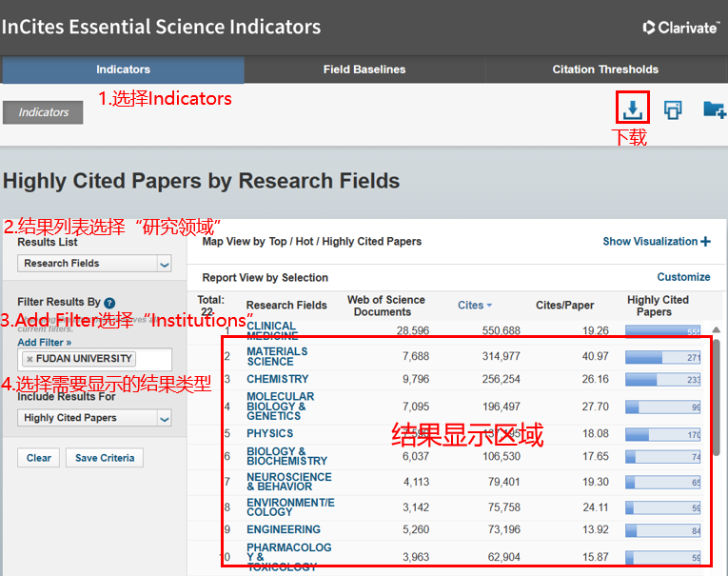Screen dimensions: 728x576
Task: Click the Indicators breadcrumb button
Action: [x=43, y=112]
